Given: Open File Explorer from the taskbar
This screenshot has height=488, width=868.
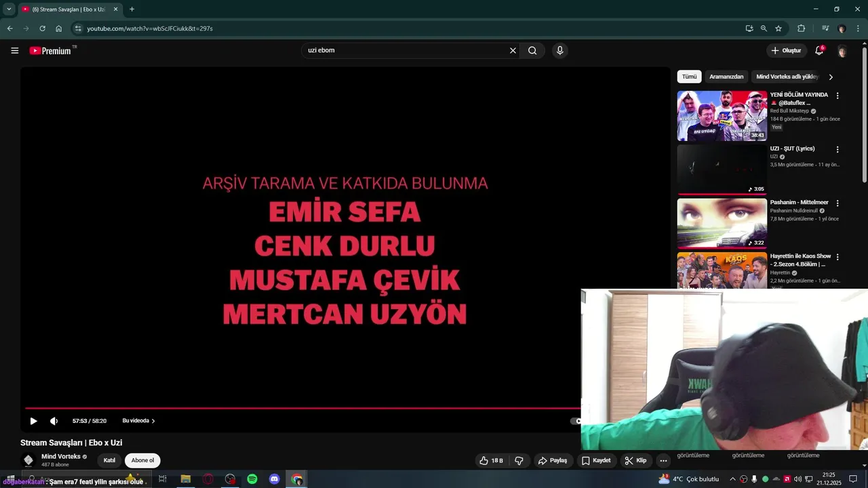Looking at the screenshot, I should tap(185, 479).
